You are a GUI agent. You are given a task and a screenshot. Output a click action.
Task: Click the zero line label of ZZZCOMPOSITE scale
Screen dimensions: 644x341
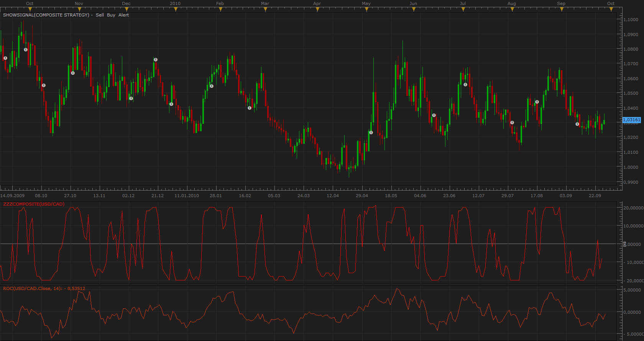click(632, 244)
